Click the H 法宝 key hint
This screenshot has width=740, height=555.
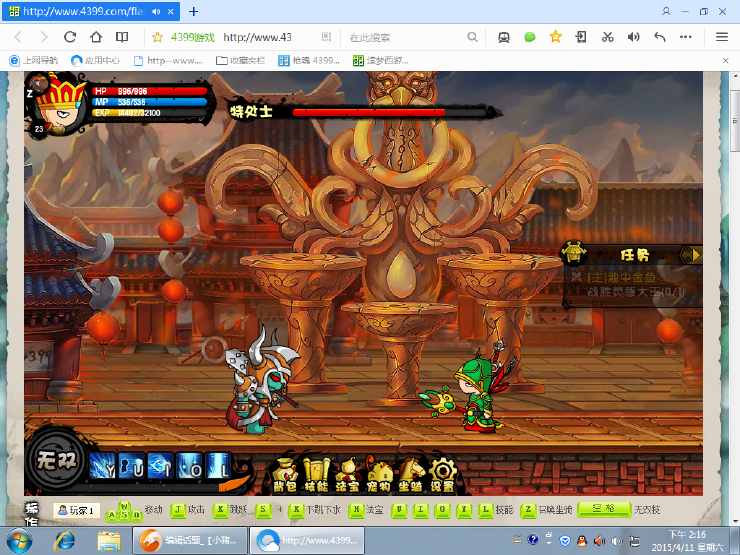tap(356, 510)
